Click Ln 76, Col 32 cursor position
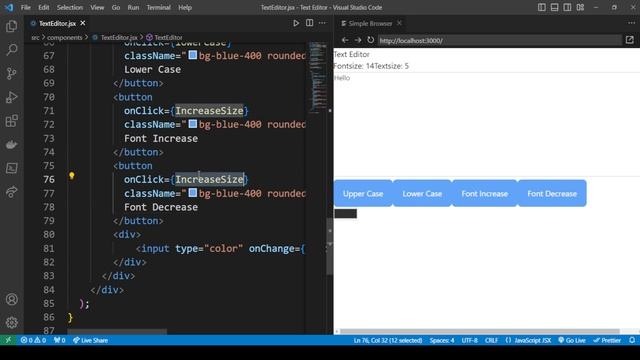The image size is (640, 360). point(388,340)
